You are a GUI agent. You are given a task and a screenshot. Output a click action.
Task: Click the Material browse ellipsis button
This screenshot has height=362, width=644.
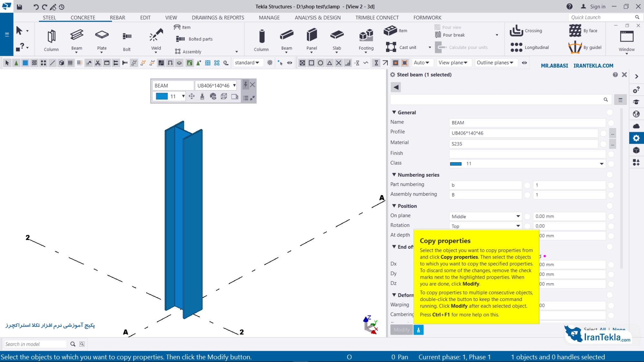[612, 144]
